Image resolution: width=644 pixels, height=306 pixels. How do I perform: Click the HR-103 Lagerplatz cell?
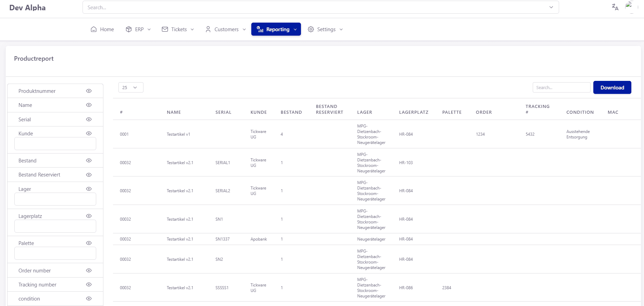(406, 162)
